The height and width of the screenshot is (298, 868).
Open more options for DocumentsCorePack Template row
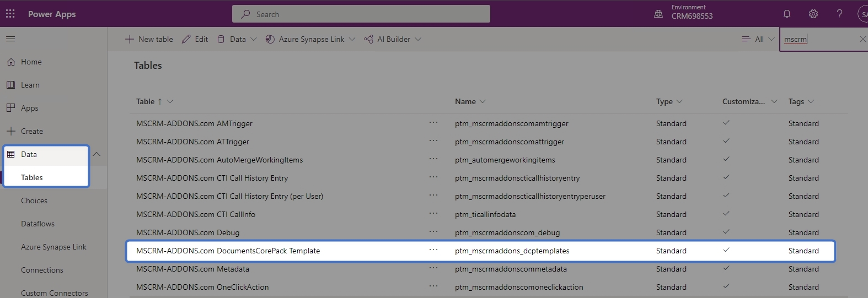coord(433,250)
